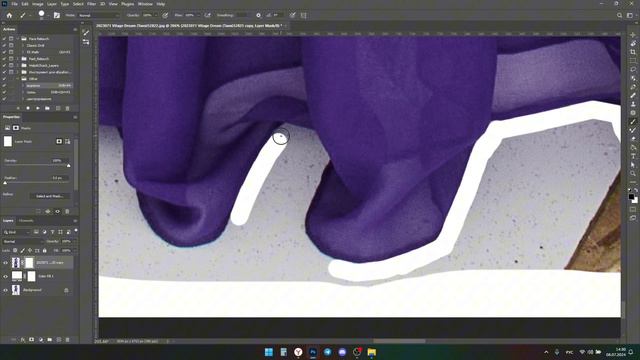Image resolution: width=640 pixels, height=360 pixels.
Task: Click the Feather slider handle
Action: 5,183
